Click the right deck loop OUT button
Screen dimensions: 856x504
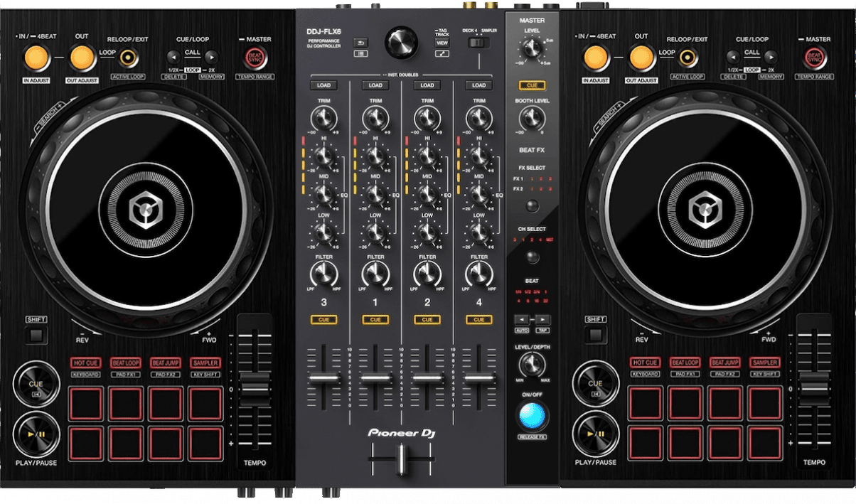tap(641, 57)
